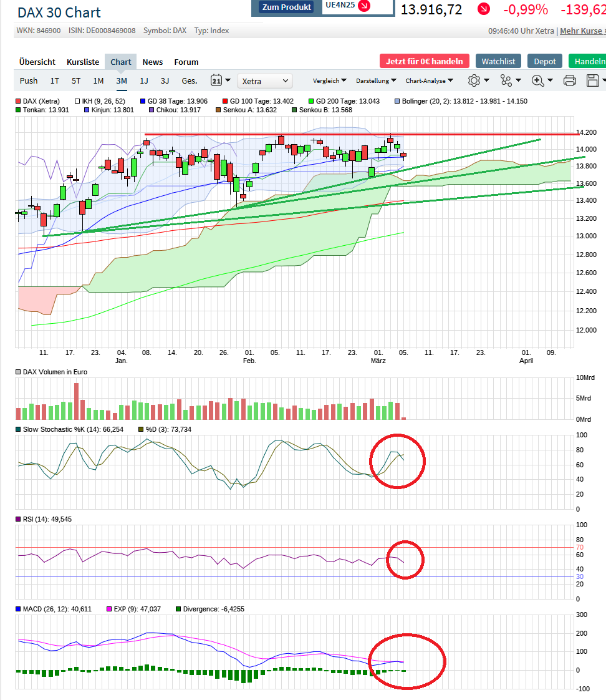Click the Mehr Kurse link
The width and height of the screenshot is (606, 700).
click(x=582, y=31)
